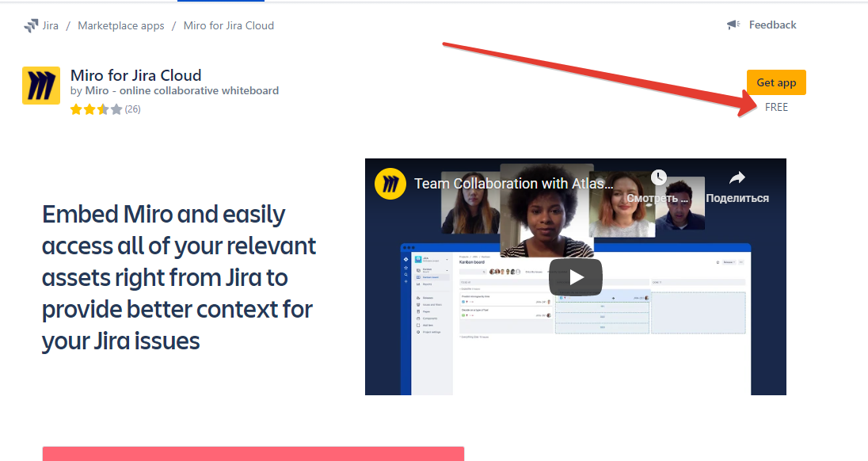Click the Miro for Jira Cloud heading
This screenshot has width=868, height=461.
(x=136, y=75)
